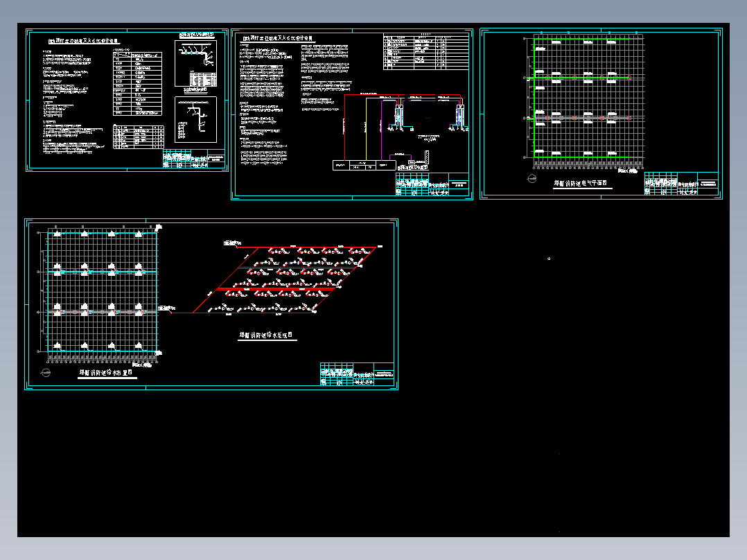Select the small materials table below the parameter table

coord(138,137)
